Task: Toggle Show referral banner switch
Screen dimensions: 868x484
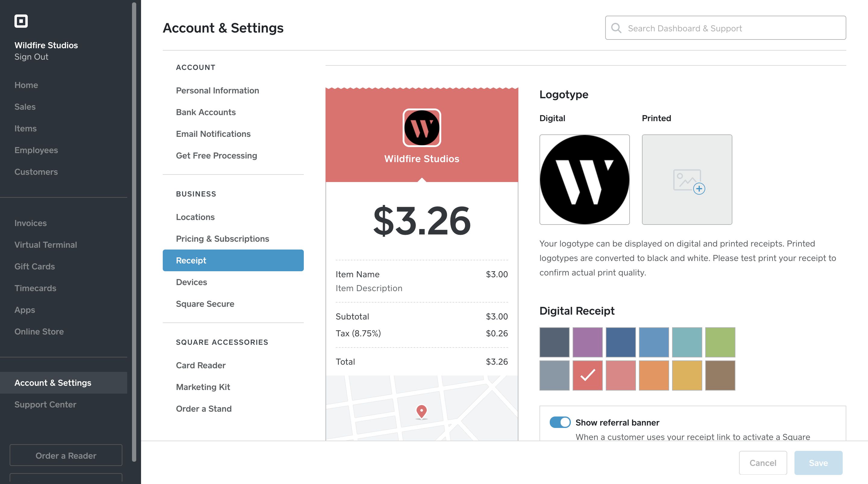Action: 560,422
